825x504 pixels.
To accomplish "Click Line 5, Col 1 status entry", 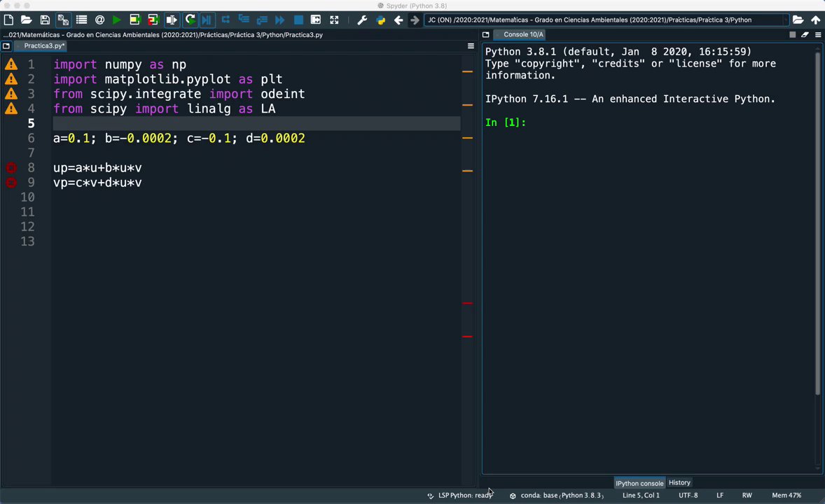I will 641,495.
